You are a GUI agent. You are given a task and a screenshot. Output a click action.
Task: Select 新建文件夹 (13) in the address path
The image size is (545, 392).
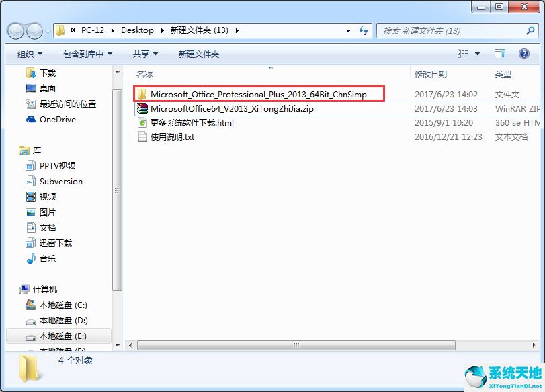(199, 30)
